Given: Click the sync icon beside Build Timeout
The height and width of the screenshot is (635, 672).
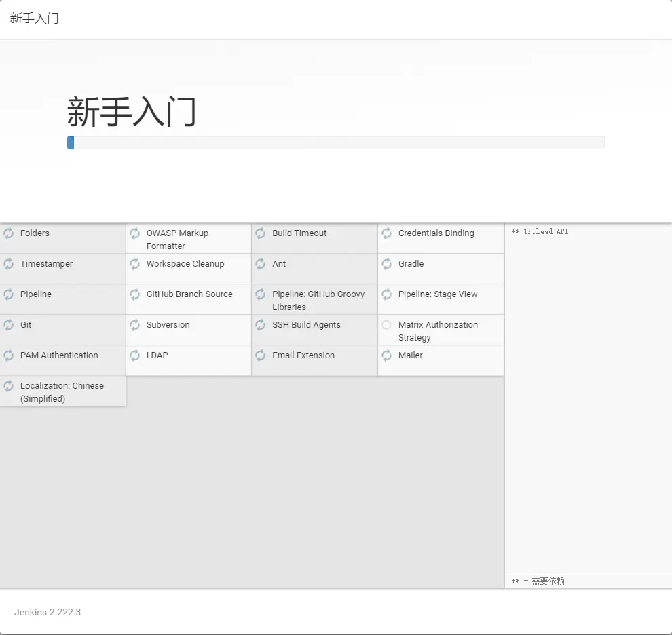Looking at the screenshot, I should 260,233.
